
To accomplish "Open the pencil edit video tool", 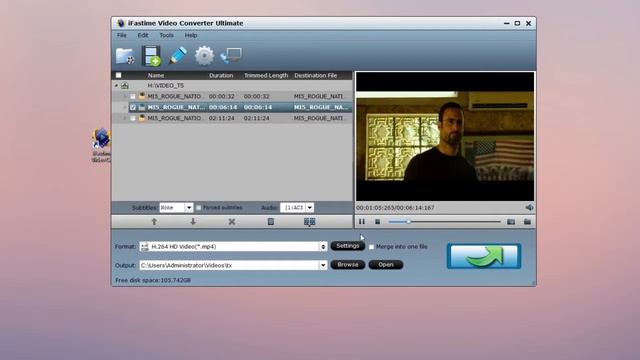I will (178, 56).
